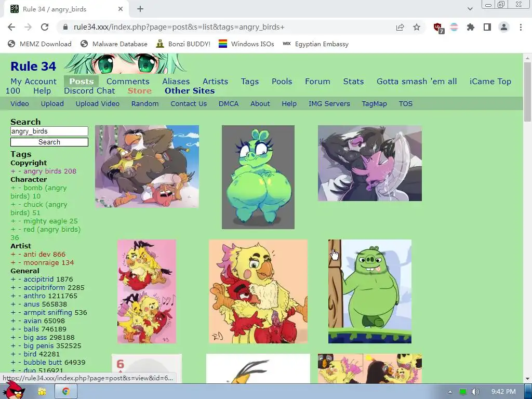Open the avian tag
Screen dimensions: 532x399
(x=32, y=321)
